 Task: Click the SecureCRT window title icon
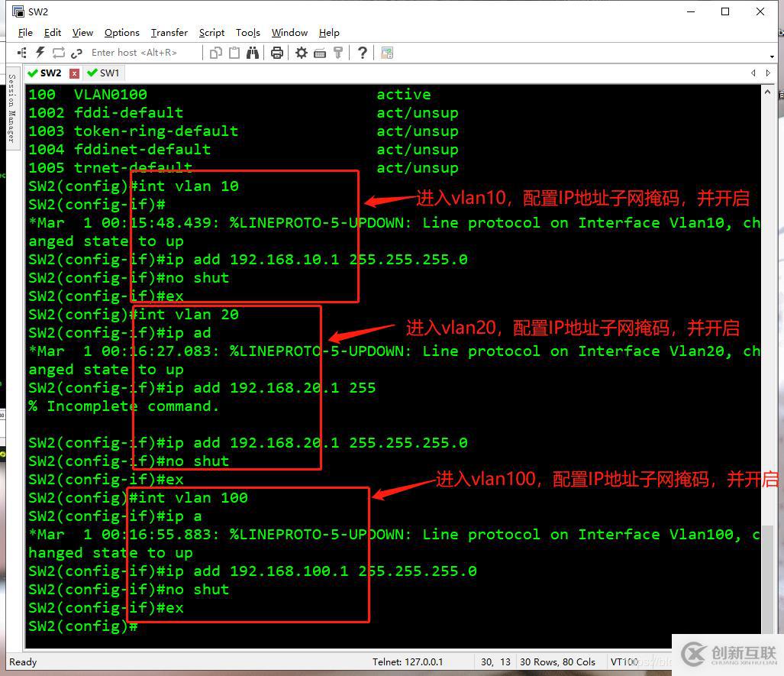tap(18, 11)
